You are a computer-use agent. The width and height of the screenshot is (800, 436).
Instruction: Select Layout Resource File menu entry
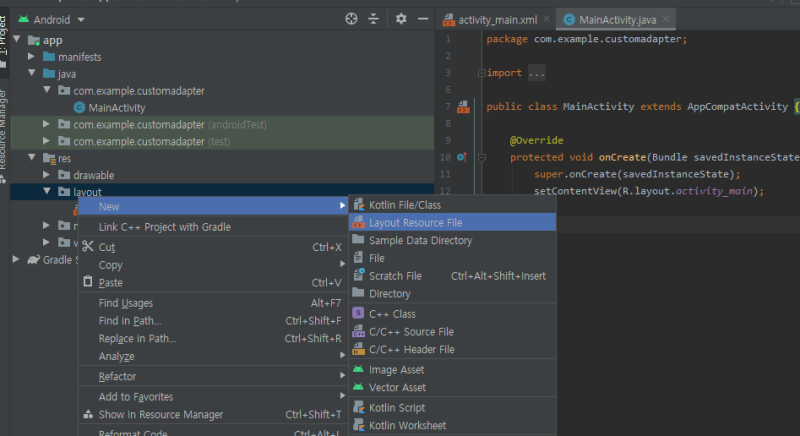(415, 223)
